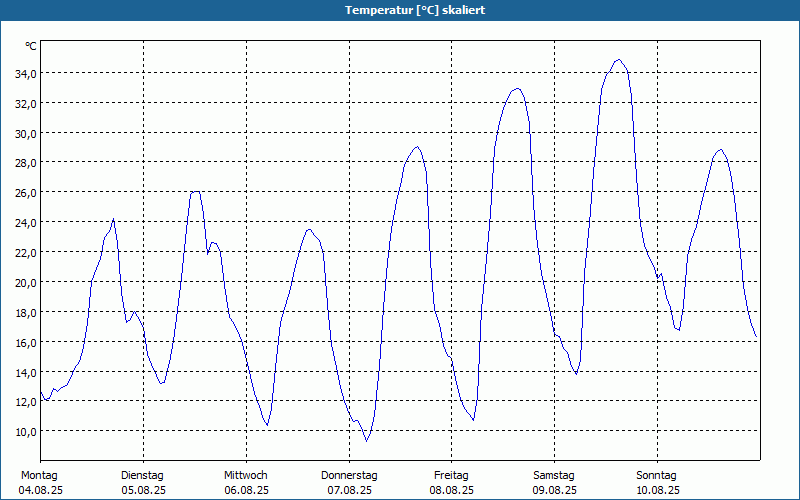
Task: Click the lowest temperature dip on Donnerstag
Action: point(366,441)
